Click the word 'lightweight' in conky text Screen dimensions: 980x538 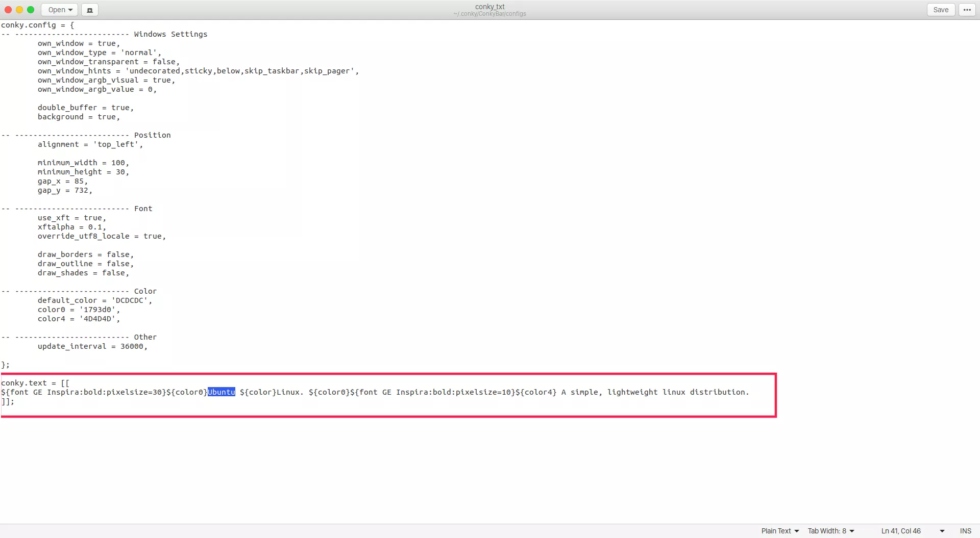tap(632, 392)
